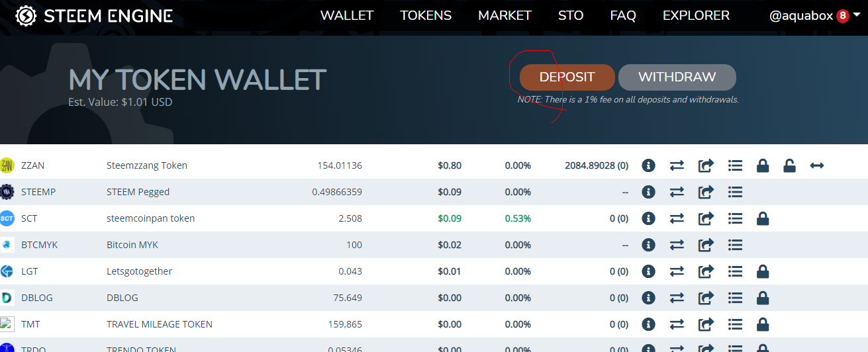The width and height of the screenshot is (868, 352).
Task: Click the SCT green 0.53% change value
Action: [518, 218]
